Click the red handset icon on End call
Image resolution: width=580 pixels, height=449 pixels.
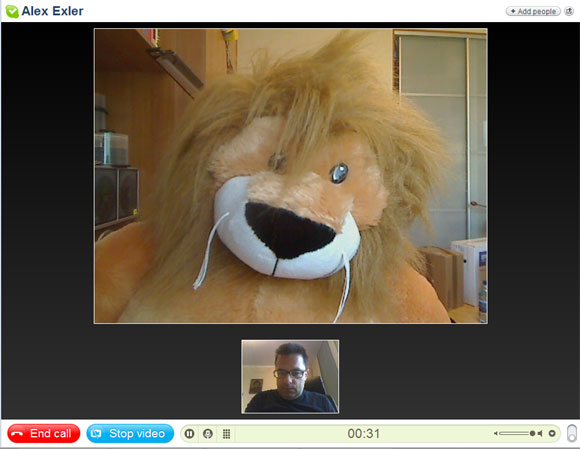click(x=17, y=433)
